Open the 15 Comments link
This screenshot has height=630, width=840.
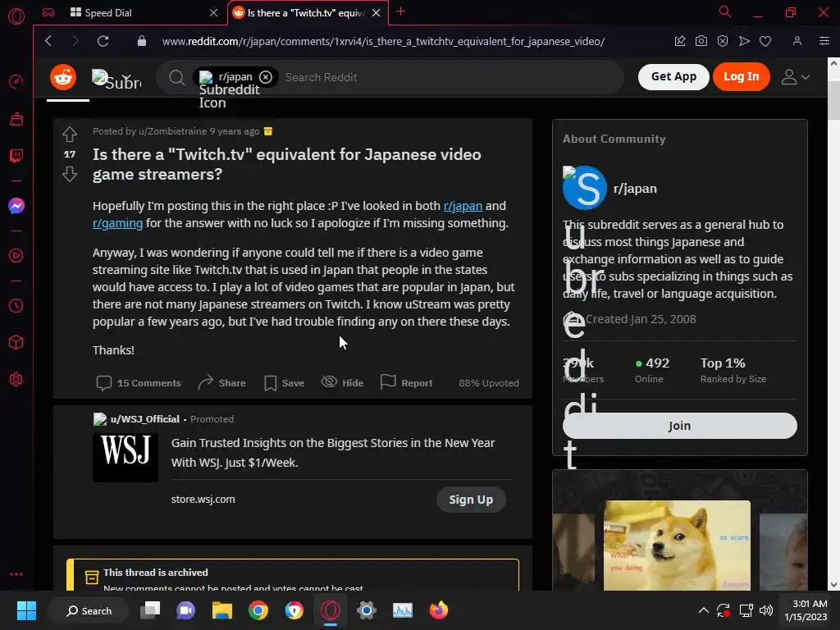pos(138,382)
